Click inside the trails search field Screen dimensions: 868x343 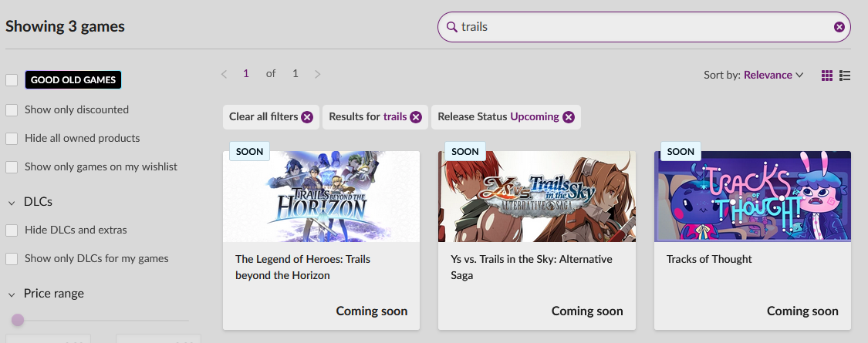coord(643,26)
